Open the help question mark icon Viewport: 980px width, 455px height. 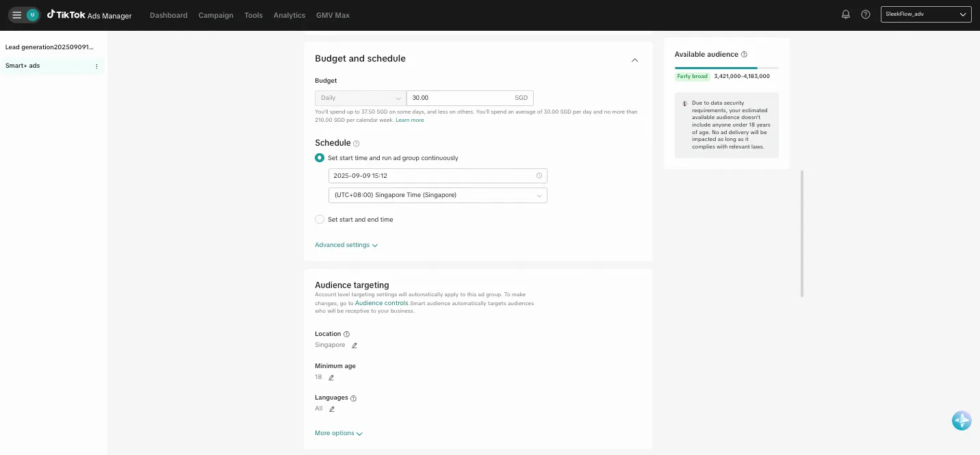(x=866, y=14)
